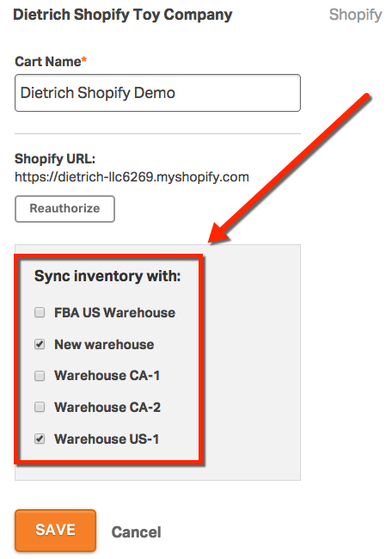Disable the Warehouse US-1 checkbox
The image size is (392, 559).
click(40, 439)
